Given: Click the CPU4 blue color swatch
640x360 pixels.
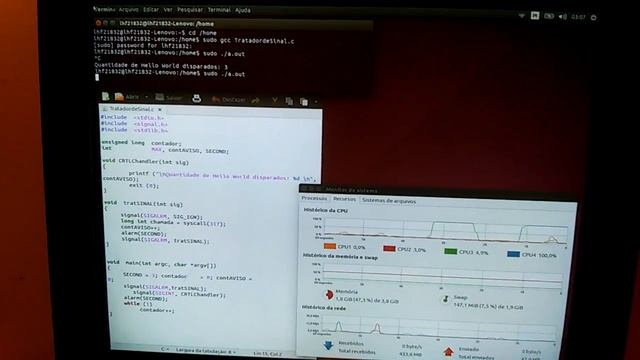Looking at the screenshot, I should [x=513, y=254].
